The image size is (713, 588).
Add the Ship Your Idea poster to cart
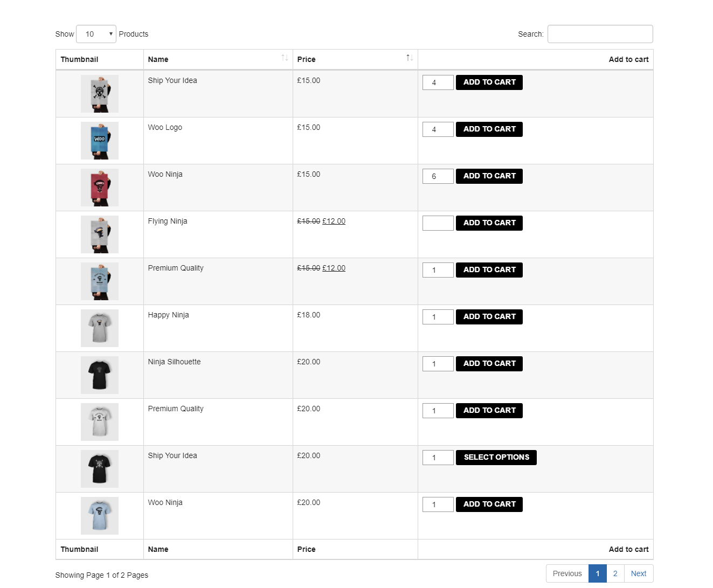click(x=489, y=82)
